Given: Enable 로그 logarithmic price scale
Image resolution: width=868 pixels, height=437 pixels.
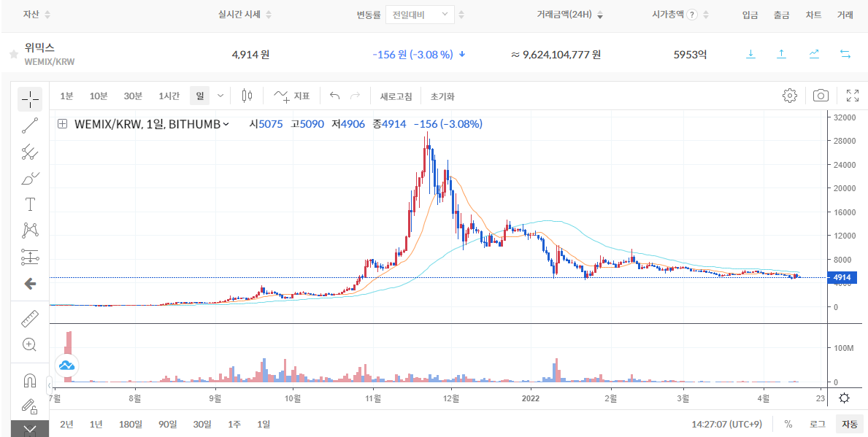Looking at the screenshot, I should pos(818,423).
